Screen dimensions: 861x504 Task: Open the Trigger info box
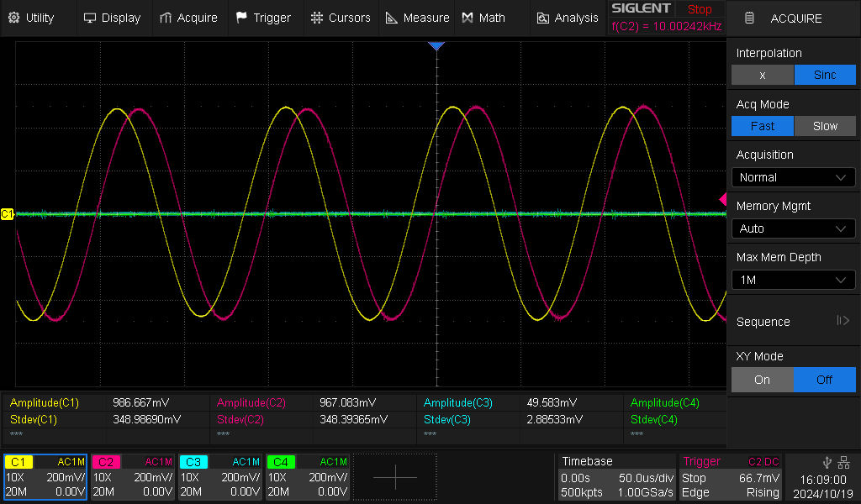click(x=731, y=476)
